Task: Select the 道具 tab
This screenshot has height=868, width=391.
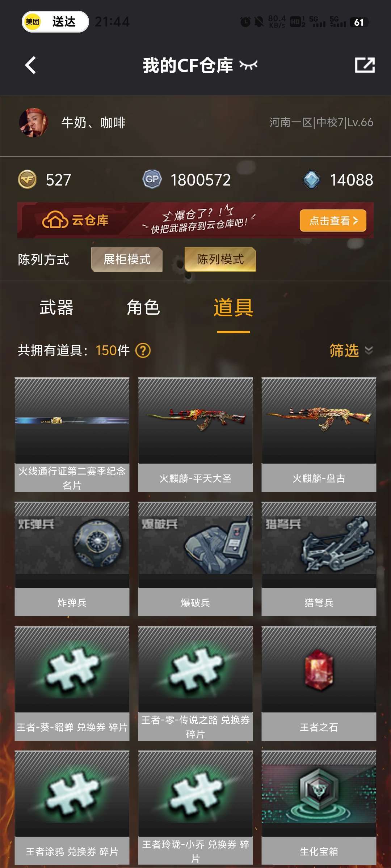Action: pyautogui.click(x=234, y=308)
